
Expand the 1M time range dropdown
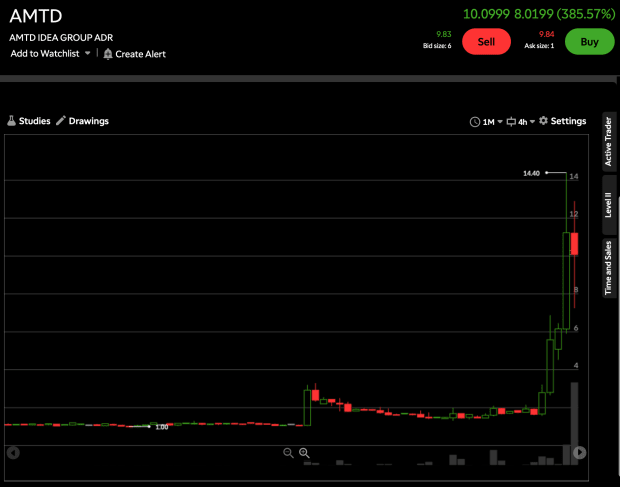pyautogui.click(x=500, y=122)
